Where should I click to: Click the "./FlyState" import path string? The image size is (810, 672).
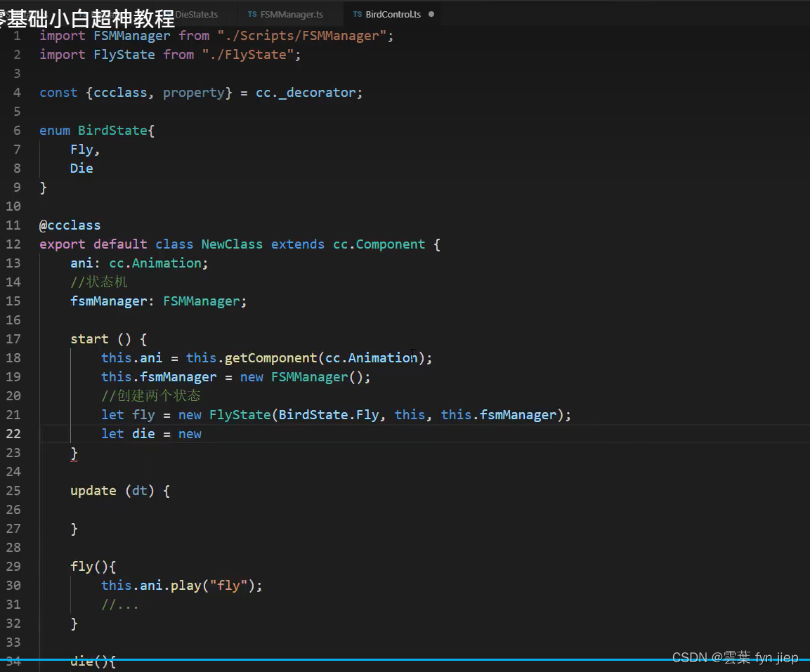(248, 55)
